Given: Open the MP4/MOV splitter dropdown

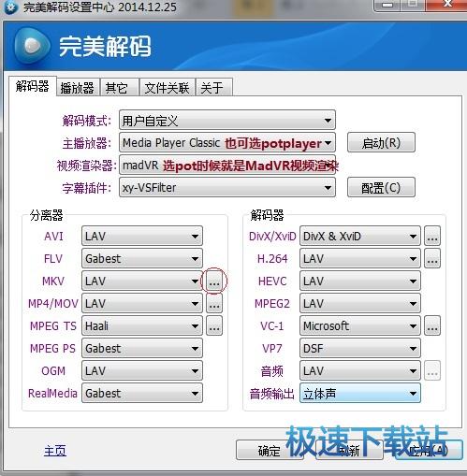Looking at the screenshot, I should (x=142, y=304).
